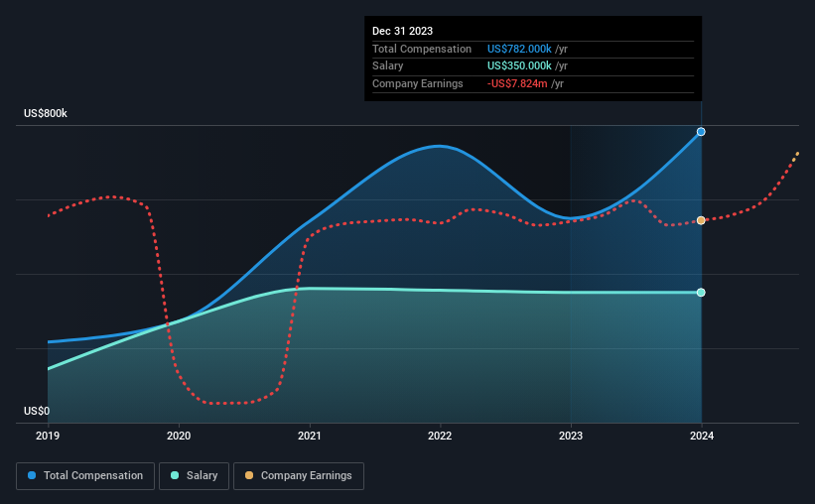The image size is (815, 504).
Task: Toggle the Company Earnings legend button
Action: click(299, 476)
